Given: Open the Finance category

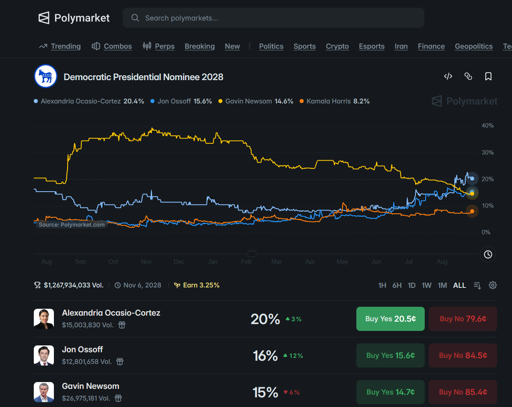Looking at the screenshot, I should [431, 47].
